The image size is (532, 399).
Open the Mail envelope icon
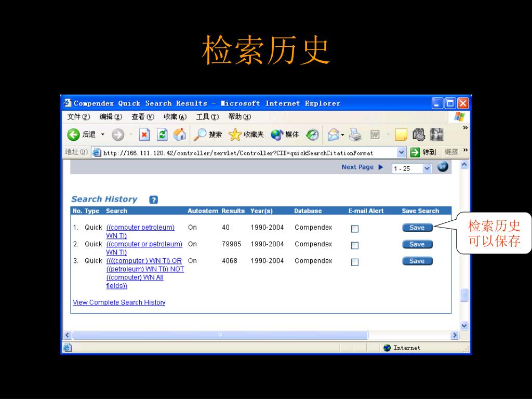point(333,135)
